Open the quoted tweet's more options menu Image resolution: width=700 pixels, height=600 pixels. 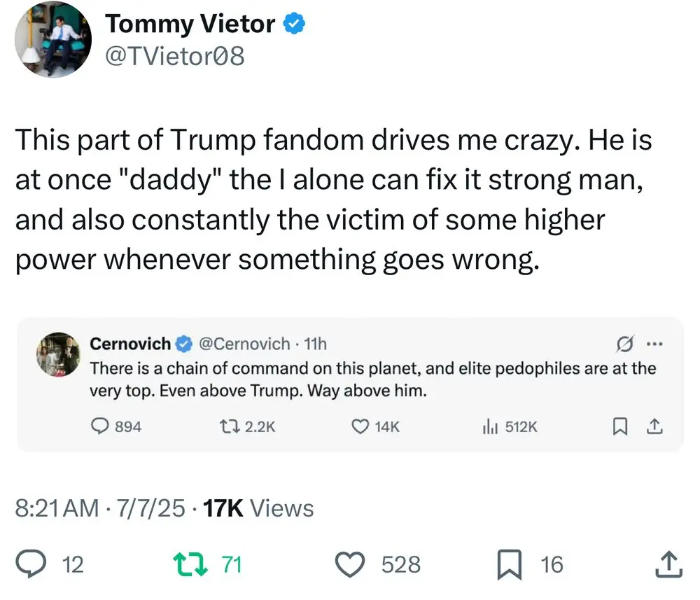[x=653, y=344]
